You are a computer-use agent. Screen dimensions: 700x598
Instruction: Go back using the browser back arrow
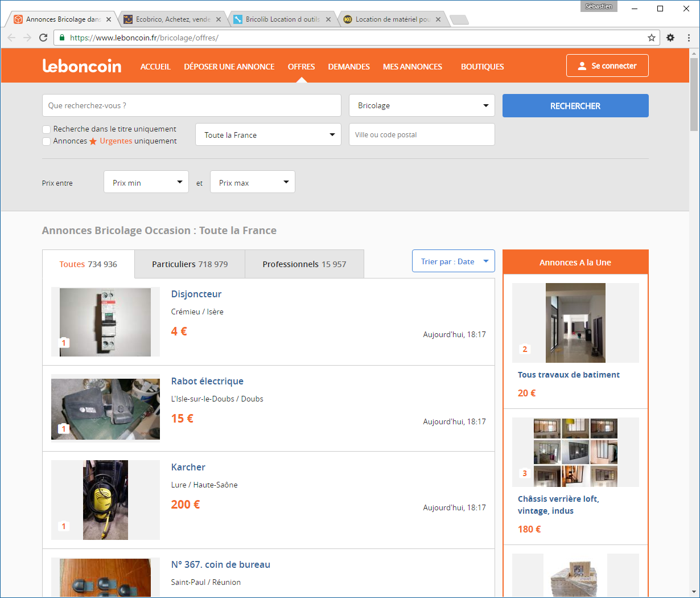11,38
